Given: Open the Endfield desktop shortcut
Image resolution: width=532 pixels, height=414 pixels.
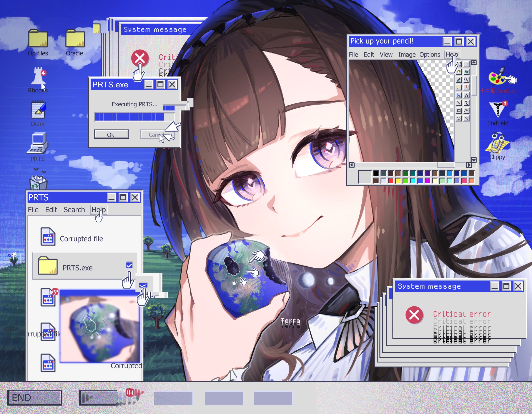Looking at the screenshot, I should coord(498,110).
